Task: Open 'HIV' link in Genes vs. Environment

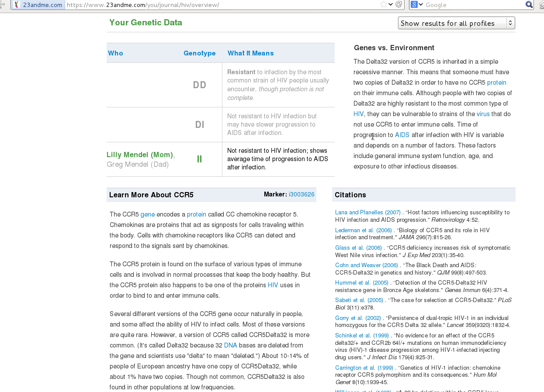Action: pyautogui.click(x=359, y=114)
